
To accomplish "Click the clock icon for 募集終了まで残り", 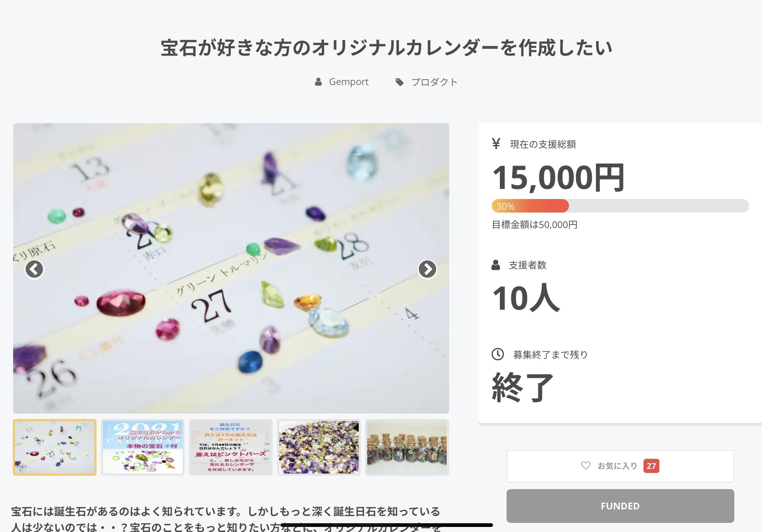I will [x=498, y=354].
